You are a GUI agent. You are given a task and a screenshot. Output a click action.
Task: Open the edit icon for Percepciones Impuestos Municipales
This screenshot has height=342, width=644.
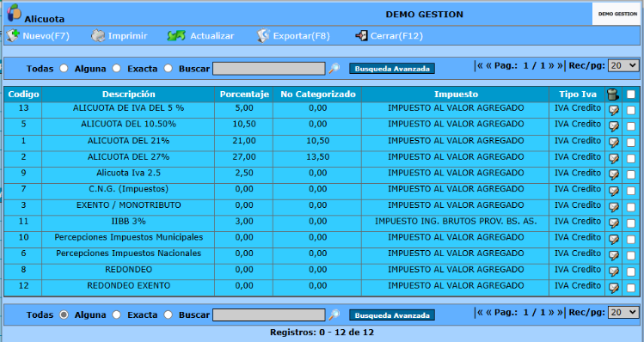point(614,240)
